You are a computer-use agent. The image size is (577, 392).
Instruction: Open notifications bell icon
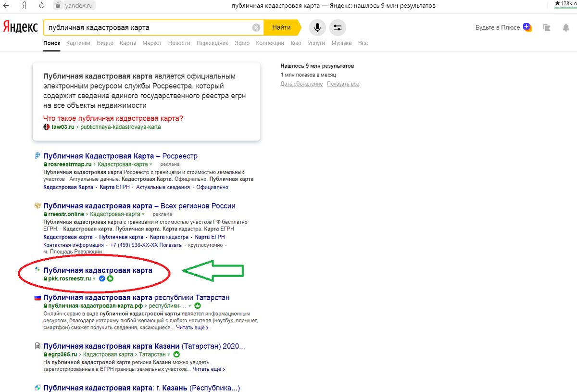[x=566, y=27]
